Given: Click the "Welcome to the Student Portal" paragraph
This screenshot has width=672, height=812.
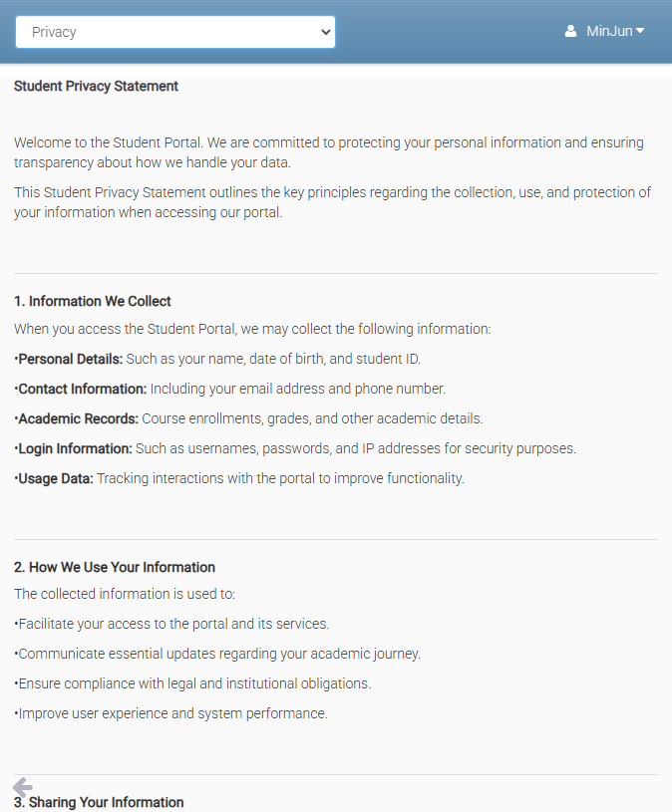Looking at the screenshot, I should [329, 152].
